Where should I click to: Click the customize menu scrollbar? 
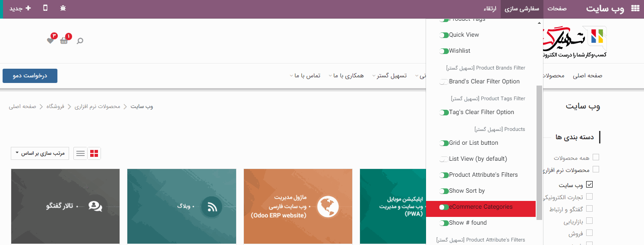539,151
